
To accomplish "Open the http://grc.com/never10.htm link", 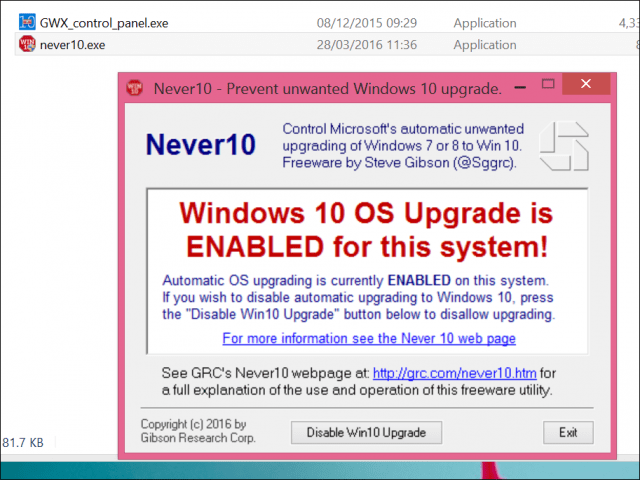I will coord(455,373).
